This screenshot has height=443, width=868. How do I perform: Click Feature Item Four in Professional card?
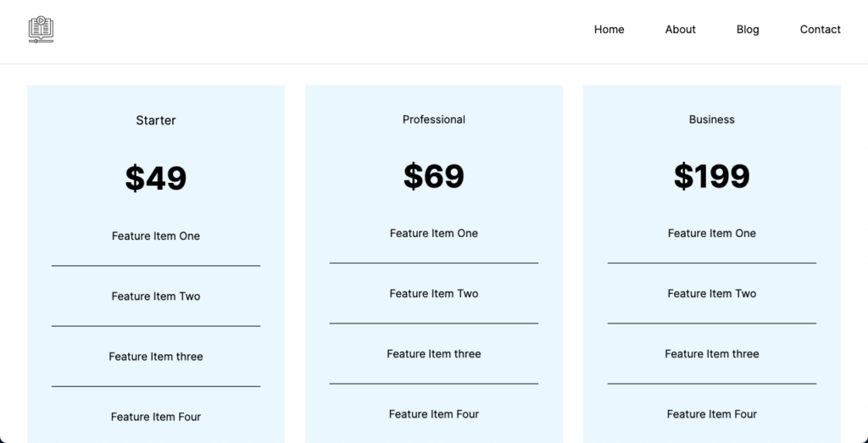pyautogui.click(x=434, y=414)
